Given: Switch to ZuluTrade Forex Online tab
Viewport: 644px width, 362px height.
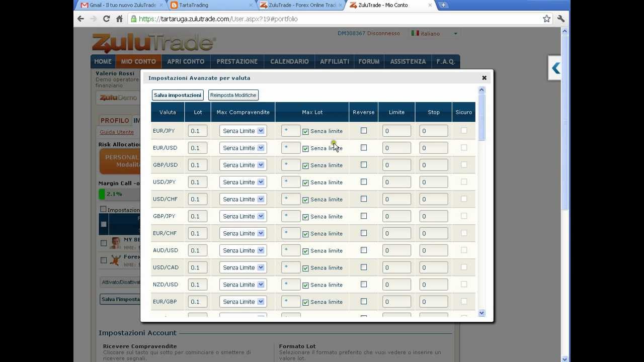Looking at the screenshot, I should pyautogui.click(x=301, y=5).
